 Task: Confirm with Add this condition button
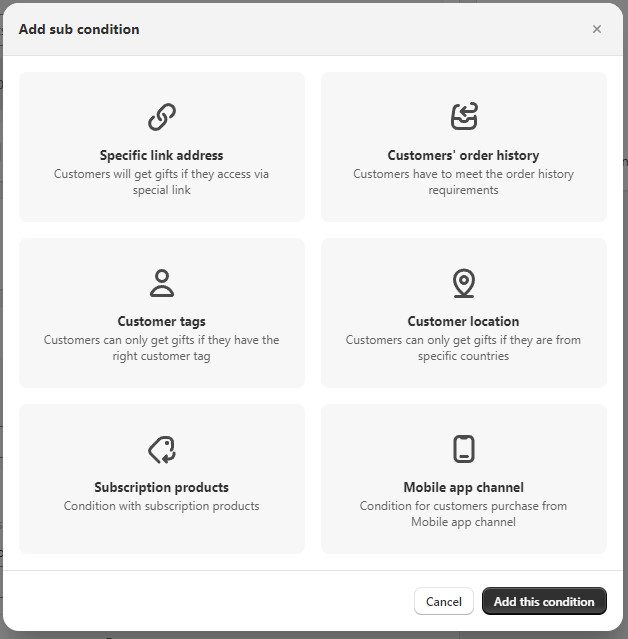coord(544,601)
